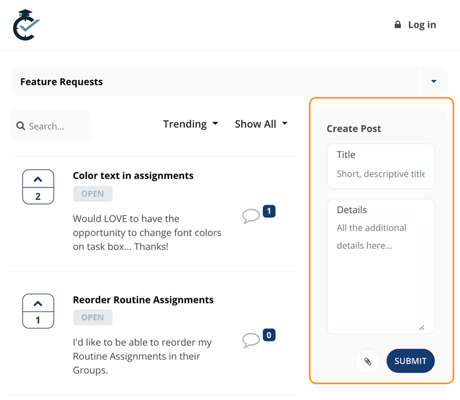The height and width of the screenshot is (400, 460).
Task: Click the comment count badge showing 1
Action: click(269, 211)
